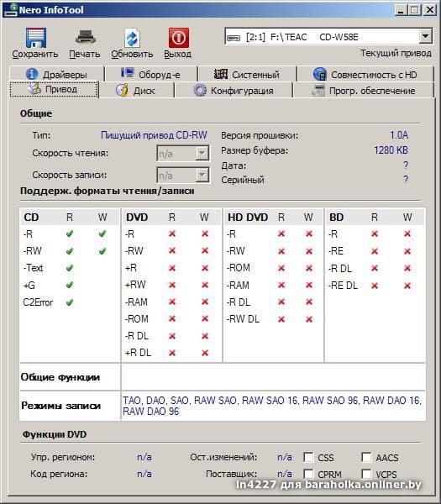Screen dimensions: 441x504
Task: Click the Пишущий привод CD-RW type value
Action: click(154, 135)
